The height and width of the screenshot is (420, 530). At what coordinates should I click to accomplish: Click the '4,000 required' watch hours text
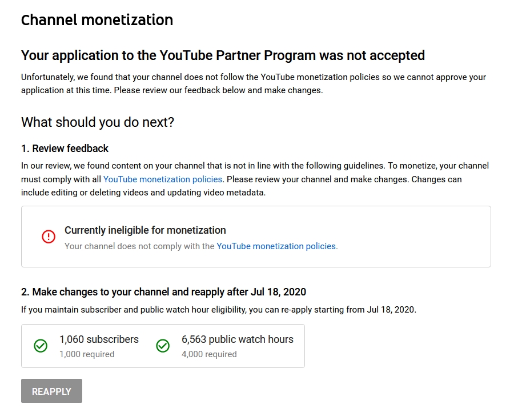(209, 354)
